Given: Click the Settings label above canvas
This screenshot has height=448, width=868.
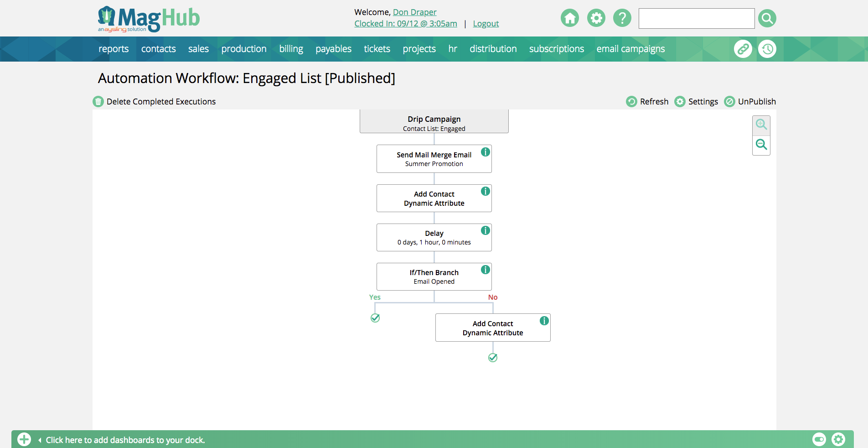Looking at the screenshot, I should pyautogui.click(x=703, y=101).
